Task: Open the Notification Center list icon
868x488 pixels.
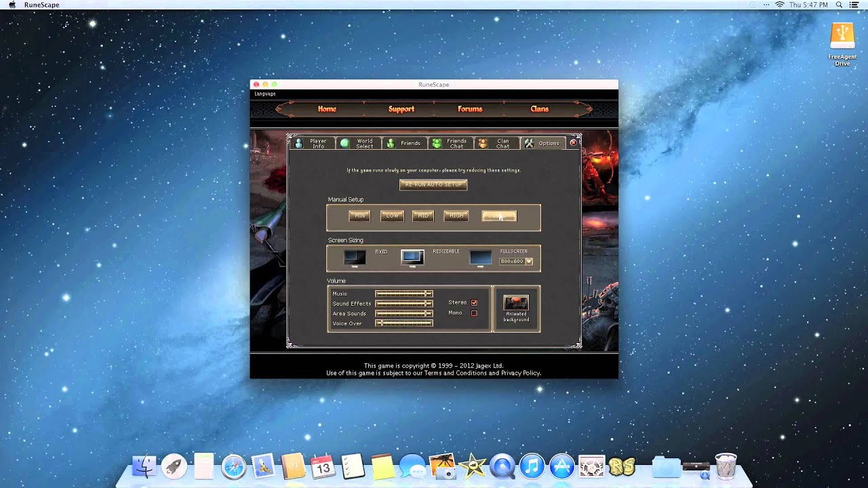Action: click(x=854, y=5)
